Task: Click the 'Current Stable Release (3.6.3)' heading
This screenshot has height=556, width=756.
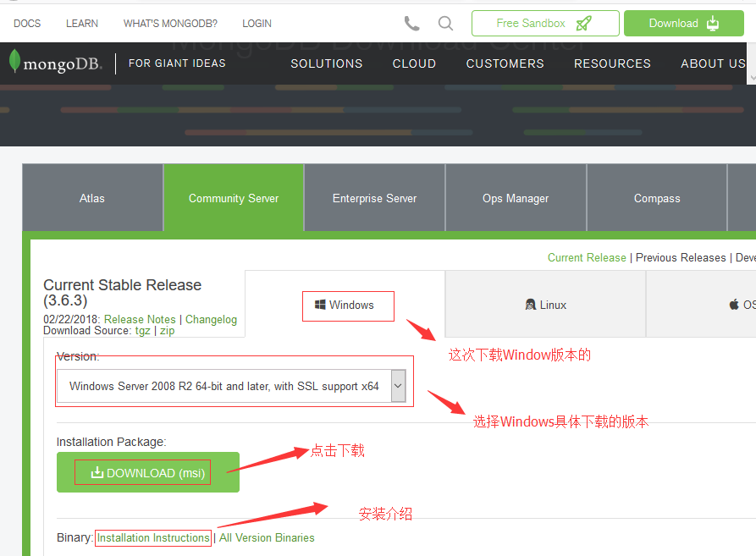Action: [123, 293]
